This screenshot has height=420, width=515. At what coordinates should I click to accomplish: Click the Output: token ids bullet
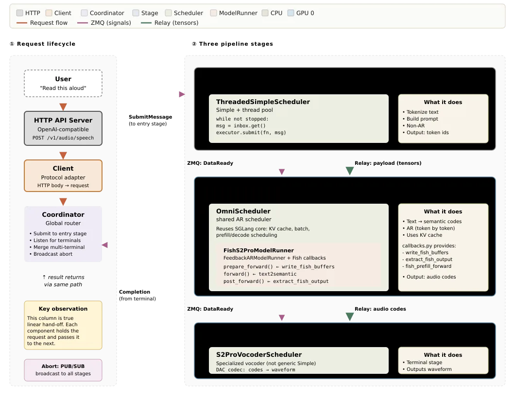(426, 132)
